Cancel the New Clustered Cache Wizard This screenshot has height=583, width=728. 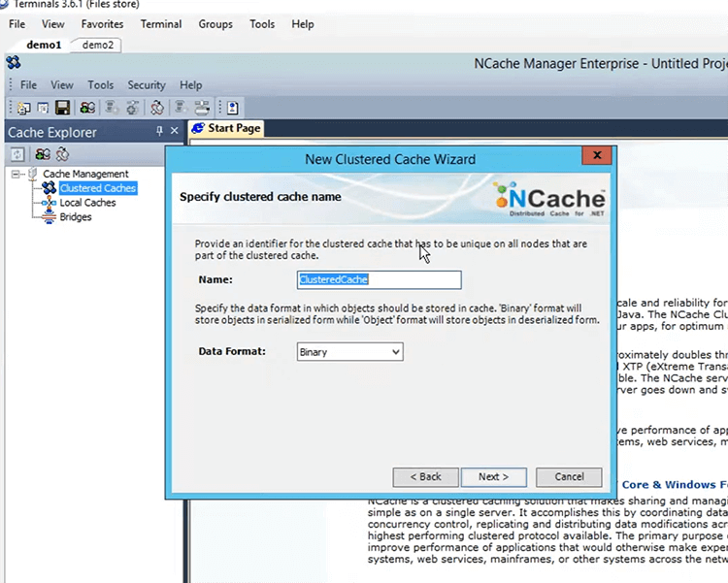point(569,477)
